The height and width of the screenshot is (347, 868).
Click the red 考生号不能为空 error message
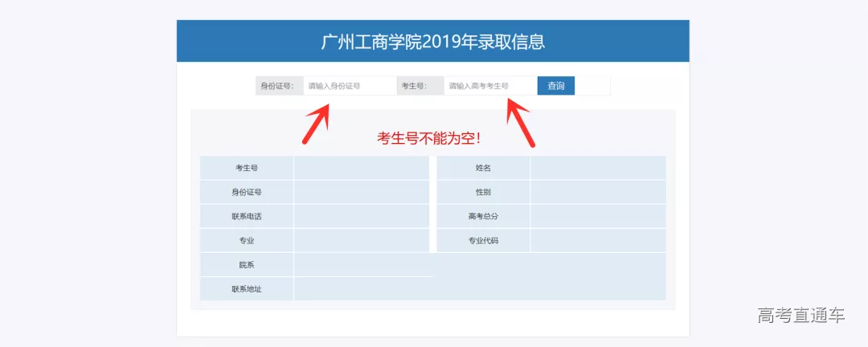click(x=430, y=138)
